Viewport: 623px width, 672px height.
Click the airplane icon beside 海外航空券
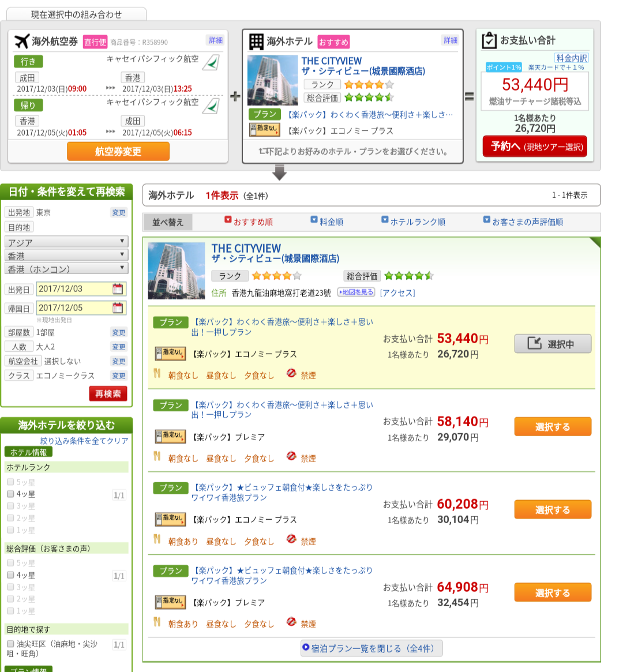pos(22,41)
